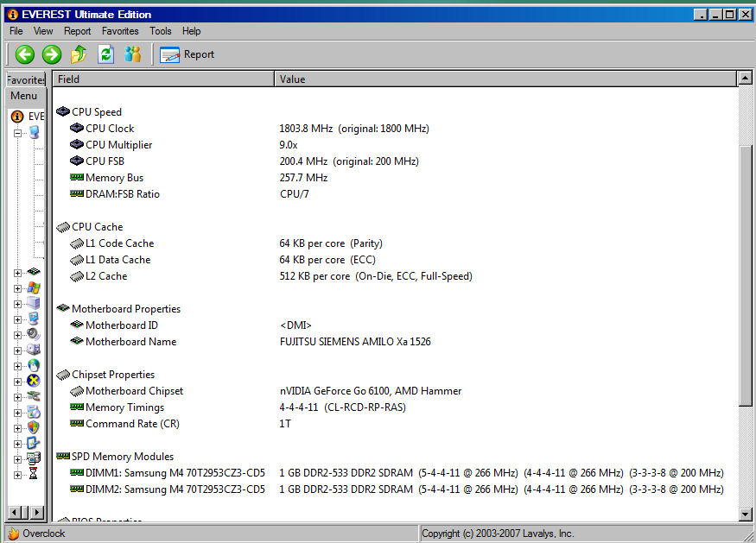Click the vertical scrollbar up arrow

click(x=745, y=78)
